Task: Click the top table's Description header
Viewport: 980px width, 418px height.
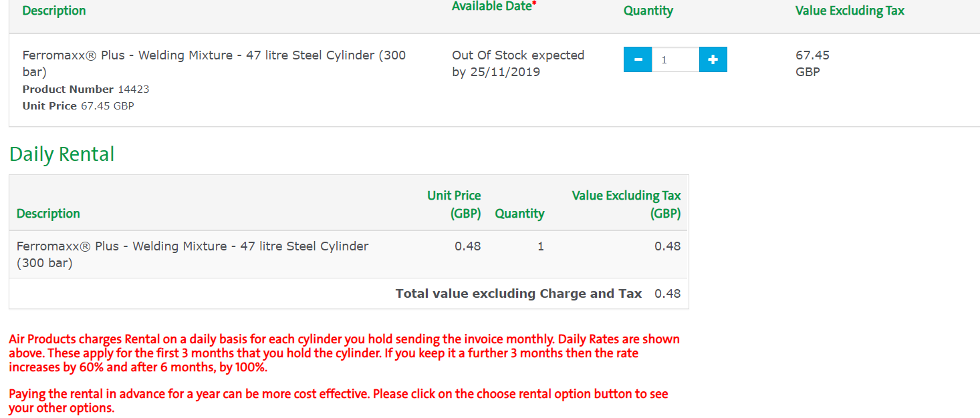Action: tap(54, 11)
